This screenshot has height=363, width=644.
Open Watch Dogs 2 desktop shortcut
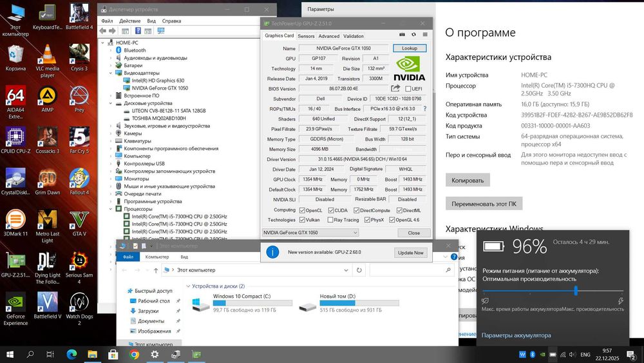79,308
